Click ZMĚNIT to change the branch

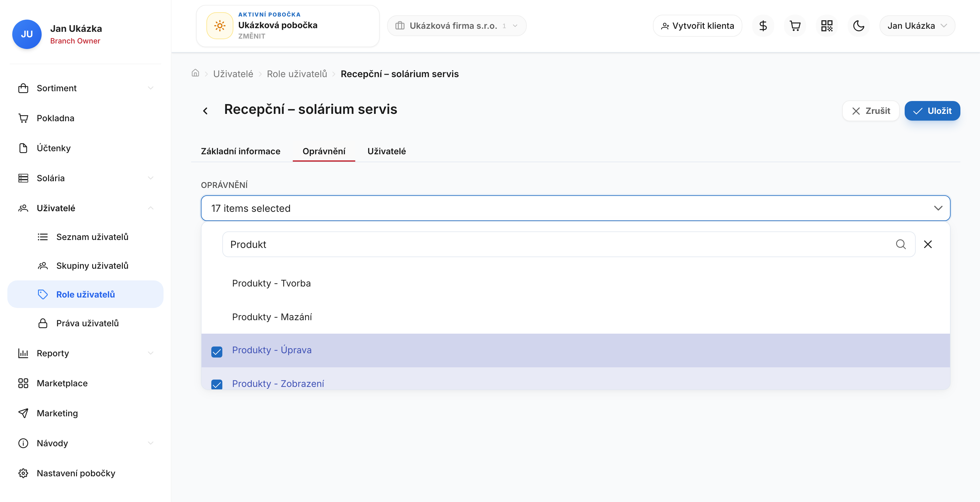tap(252, 36)
